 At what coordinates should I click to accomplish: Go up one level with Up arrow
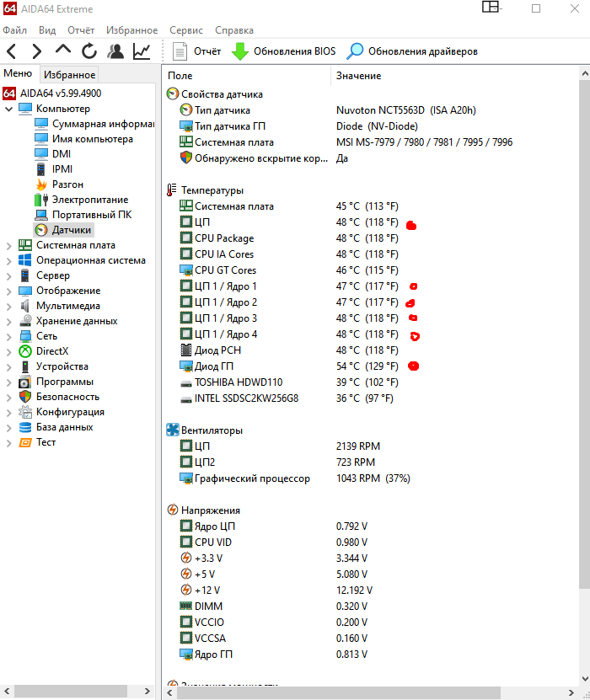63,51
